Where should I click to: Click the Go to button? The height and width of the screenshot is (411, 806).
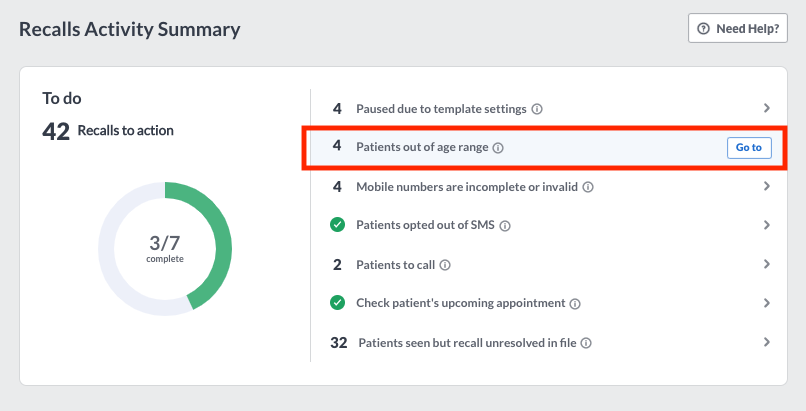(x=749, y=147)
